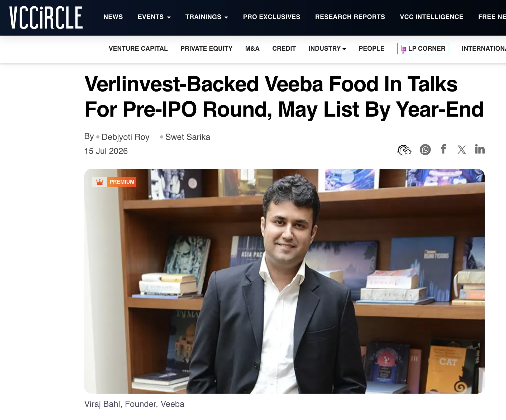Open the News section
Viewport: 506px width, 420px height.
[113, 17]
